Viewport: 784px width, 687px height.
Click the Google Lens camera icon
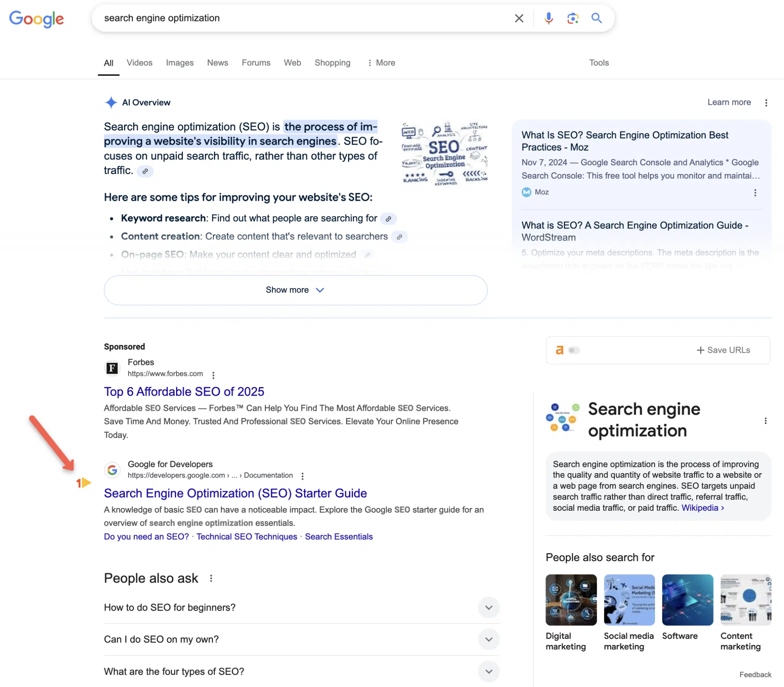572,18
